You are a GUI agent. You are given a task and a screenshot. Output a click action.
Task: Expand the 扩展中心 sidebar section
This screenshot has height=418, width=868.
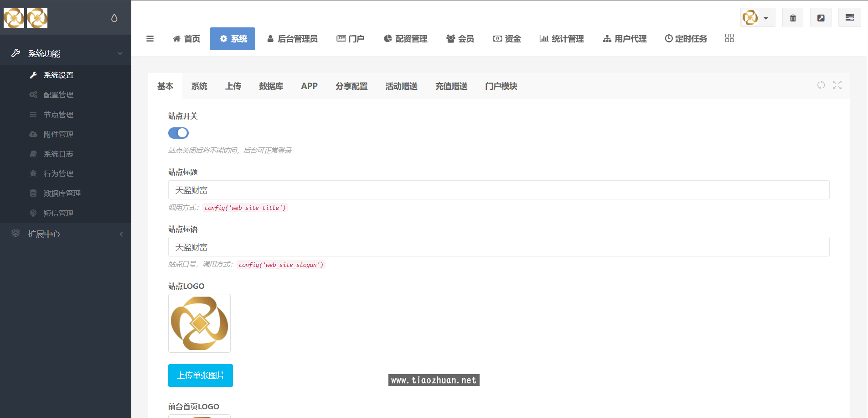(x=121, y=234)
